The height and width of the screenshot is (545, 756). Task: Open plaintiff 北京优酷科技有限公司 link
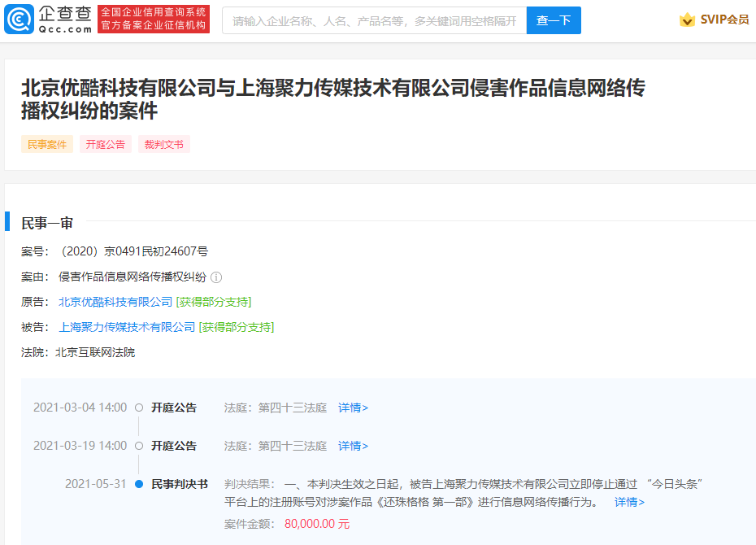coord(115,302)
